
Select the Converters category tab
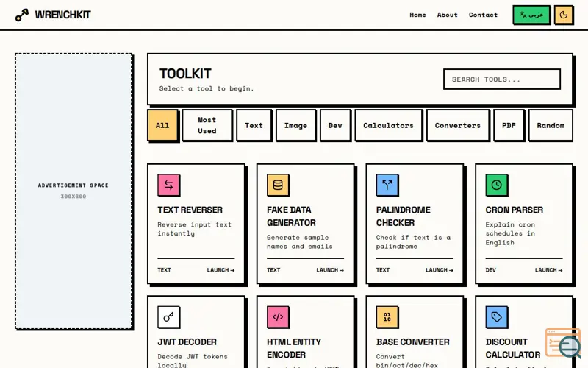[457, 125]
